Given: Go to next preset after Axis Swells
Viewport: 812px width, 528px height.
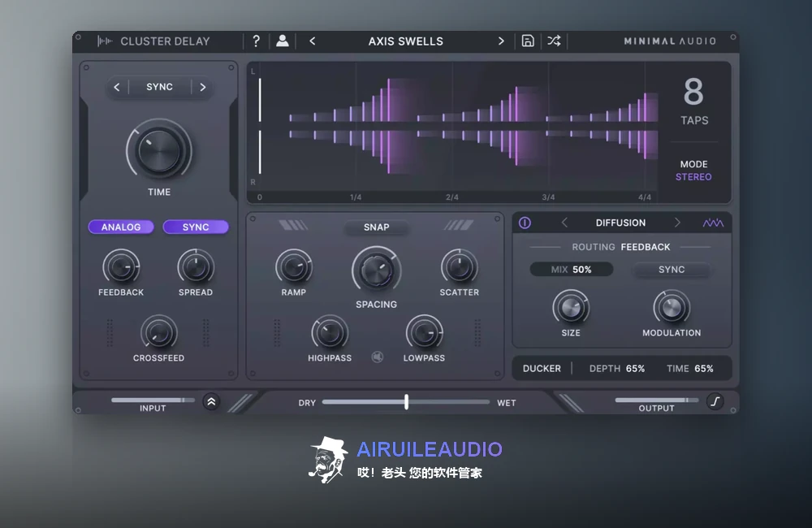Looking at the screenshot, I should tap(501, 41).
